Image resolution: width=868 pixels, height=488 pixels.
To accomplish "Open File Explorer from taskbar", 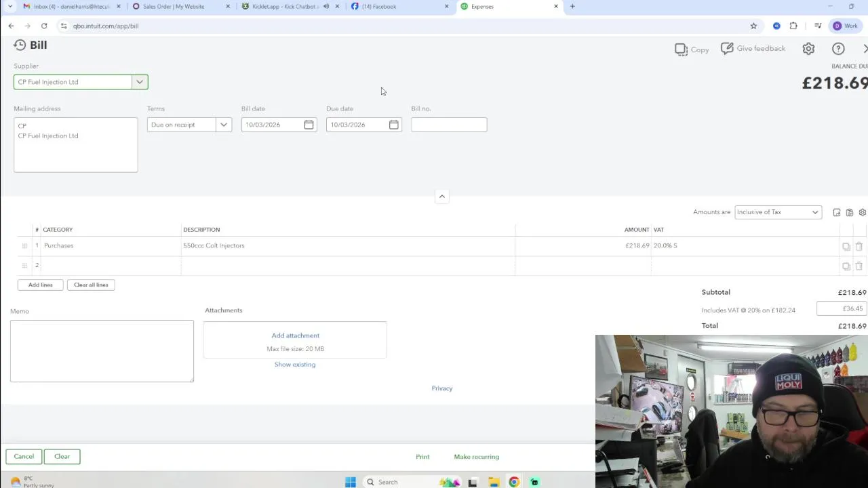I will [x=494, y=482].
